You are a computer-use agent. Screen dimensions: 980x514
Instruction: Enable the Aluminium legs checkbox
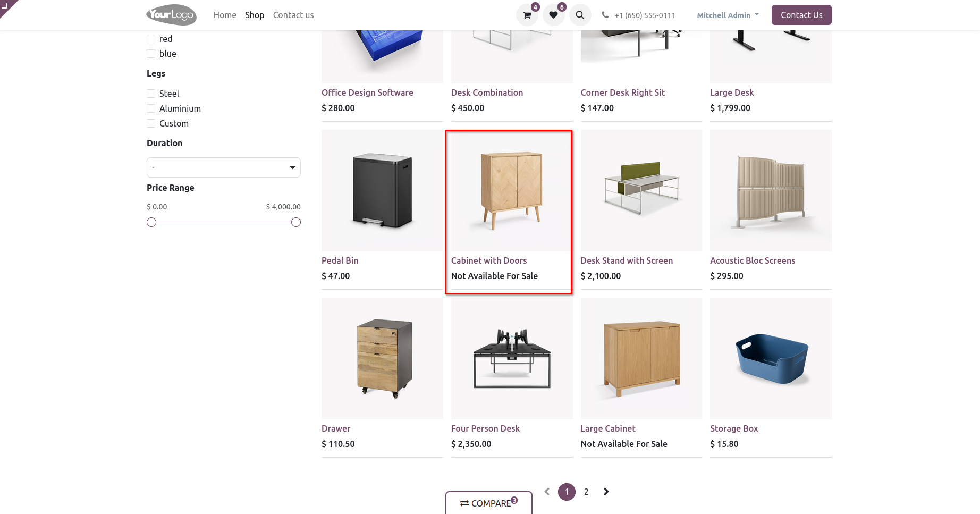(x=151, y=108)
